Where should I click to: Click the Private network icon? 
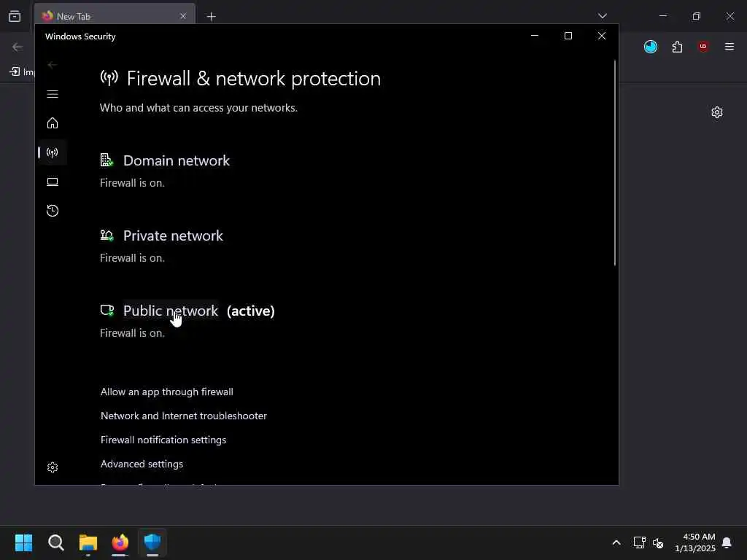pos(107,236)
